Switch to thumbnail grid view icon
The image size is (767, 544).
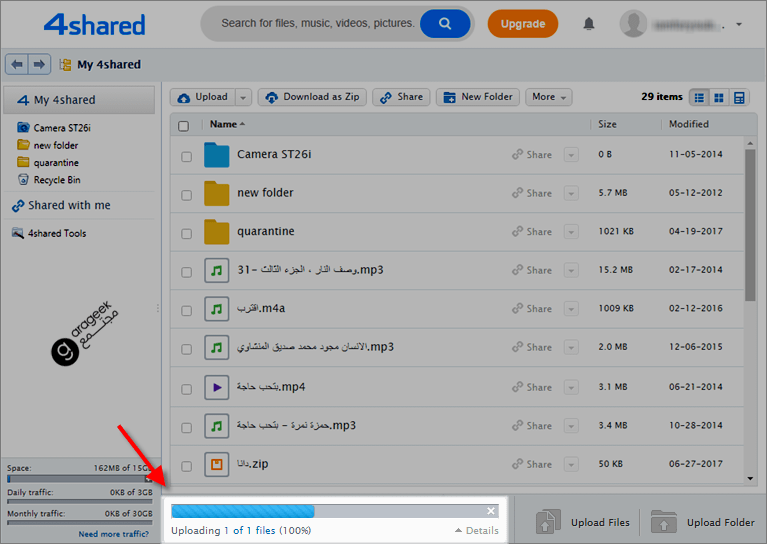[719, 97]
